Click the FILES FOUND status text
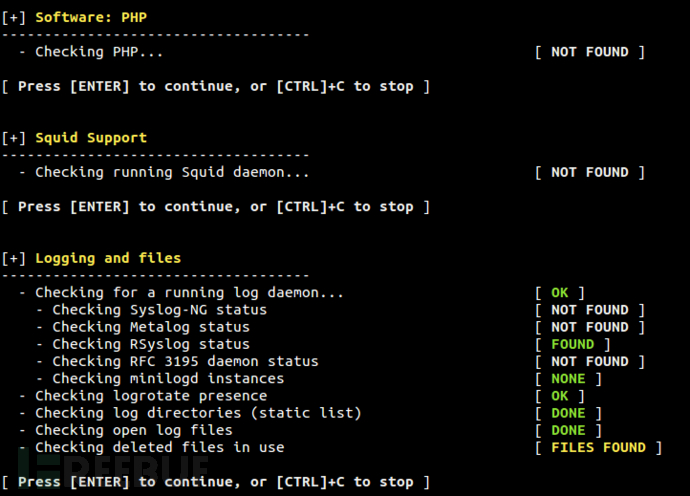 [x=598, y=448]
